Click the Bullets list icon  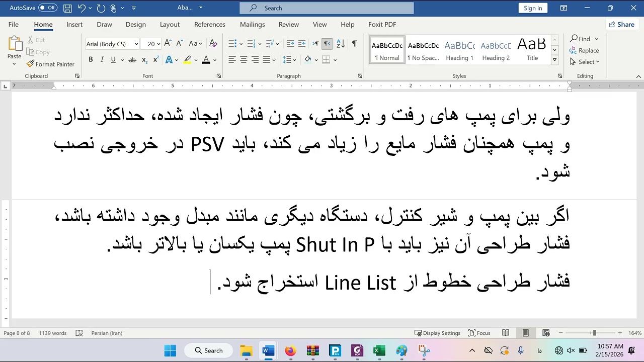coord(232,44)
